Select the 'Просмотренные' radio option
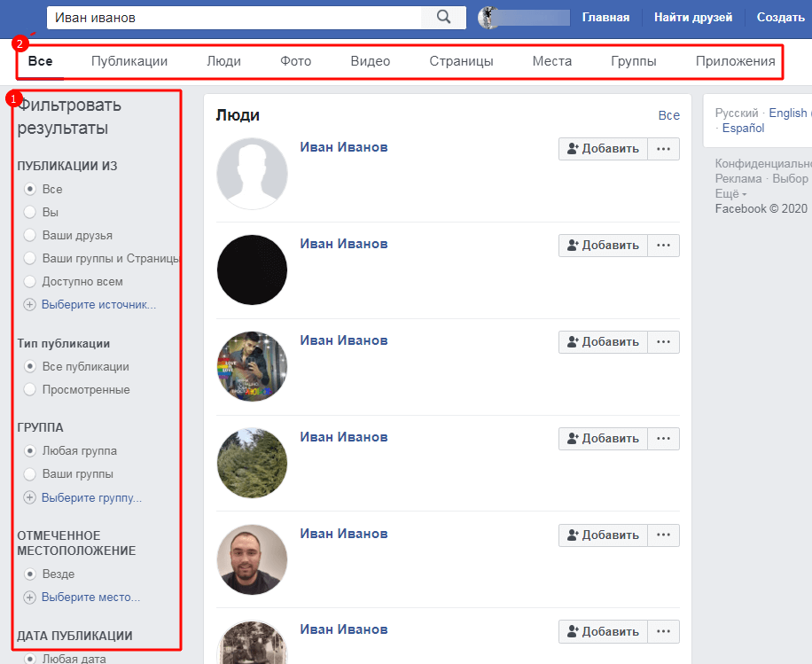The image size is (812, 664). (29, 390)
